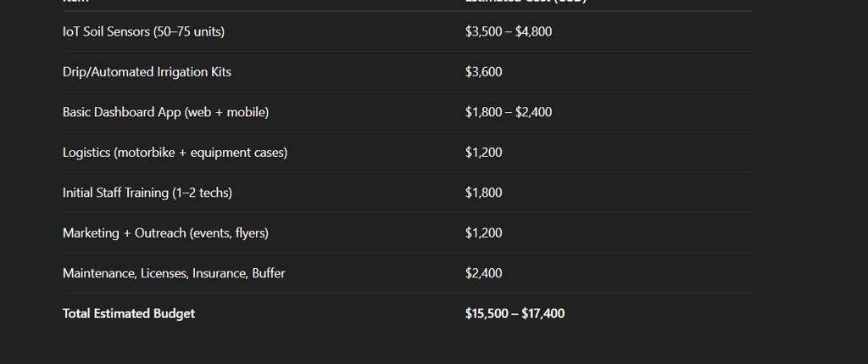Screen dimensions: 868x364
Task: Click the Drip/Automated Irrigation Kits row label
Action: pos(147,72)
